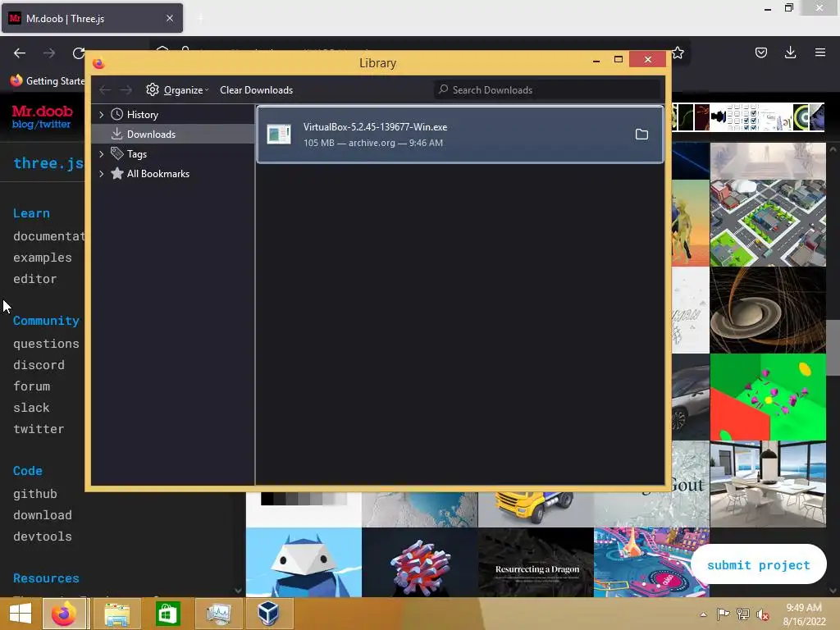Click the network tray icon

(x=743, y=614)
